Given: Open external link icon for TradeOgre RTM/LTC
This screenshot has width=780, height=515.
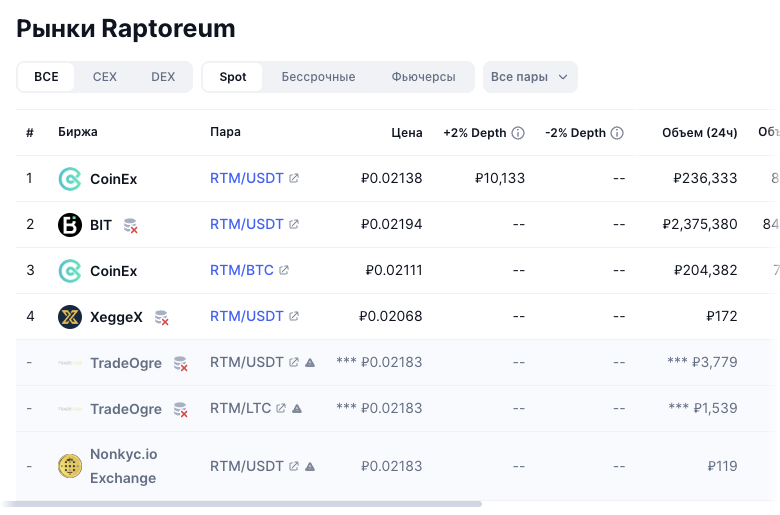Looking at the screenshot, I should tap(281, 409).
